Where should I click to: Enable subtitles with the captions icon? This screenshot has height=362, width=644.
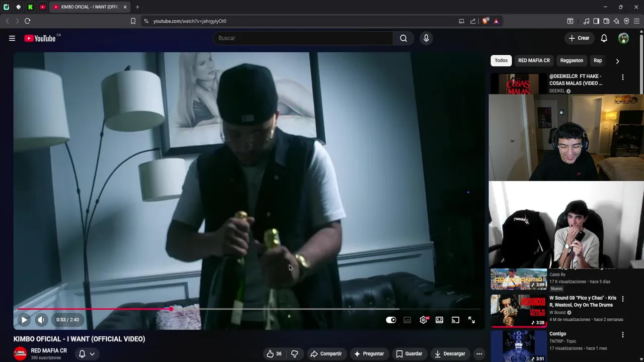pyautogui.click(x=407, y=320)
